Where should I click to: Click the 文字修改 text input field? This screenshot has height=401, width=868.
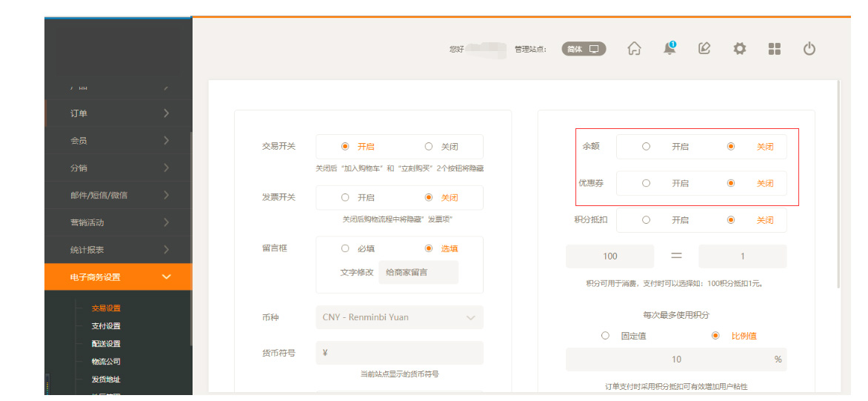[418, 272]
